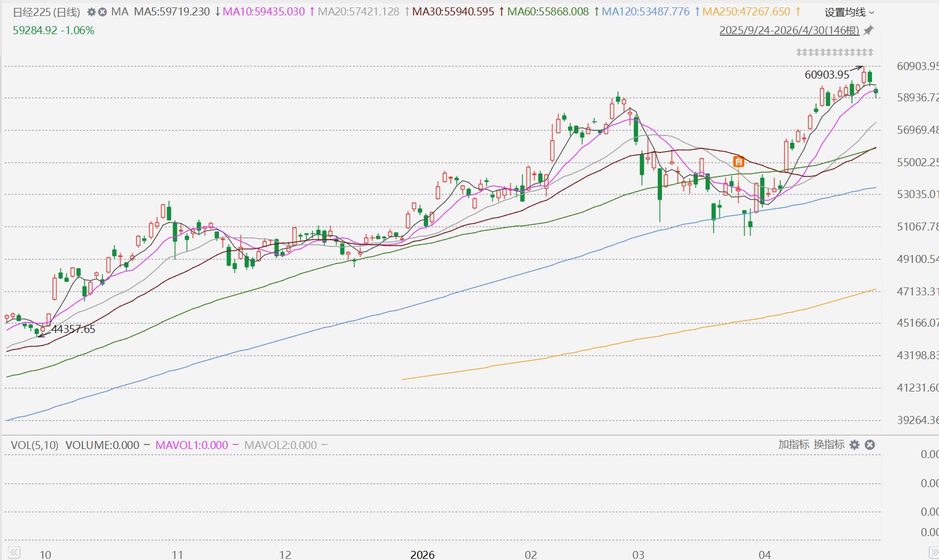This screenshot has width=939, height=560.
Task: Click the 加指标 add indicator button
Action: pos(793,444)
